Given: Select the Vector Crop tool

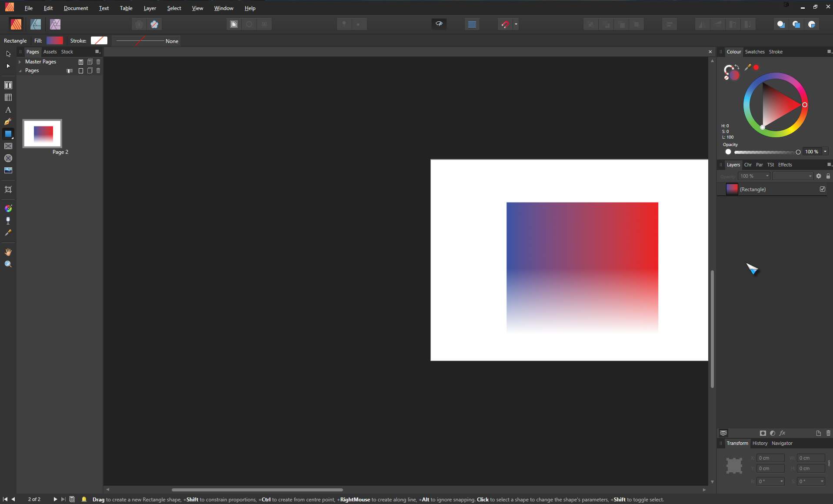Looking at the screenshot, I should tap(8, 189).
